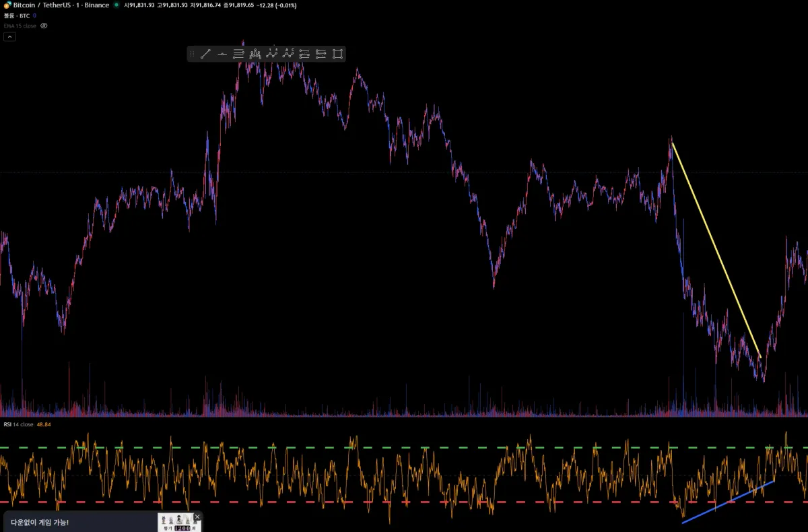The width and height of the screenshot is (808, 532).
Task: Close the game ad banner
Action: [197, 517]
